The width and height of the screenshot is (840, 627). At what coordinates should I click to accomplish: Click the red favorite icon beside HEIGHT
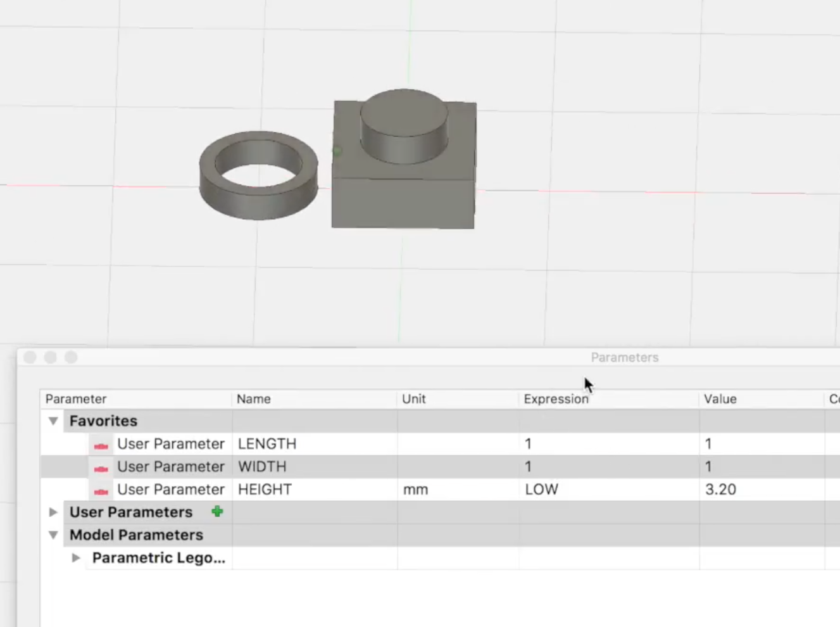102,489
